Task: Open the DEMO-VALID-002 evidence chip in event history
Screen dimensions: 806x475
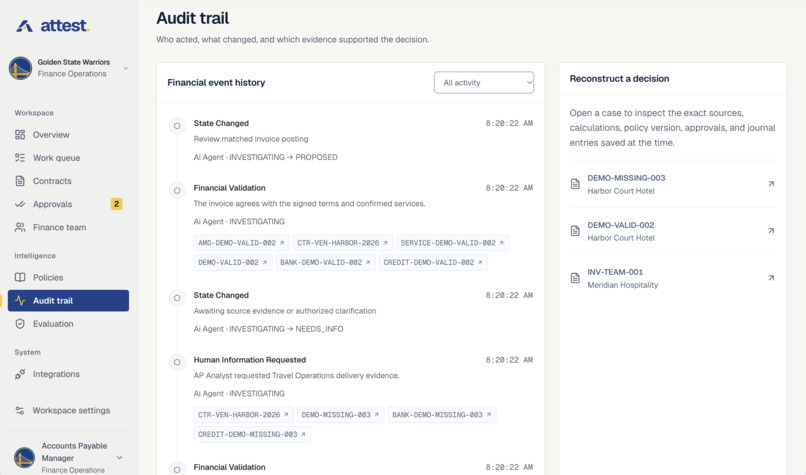Action: point(232,262)
